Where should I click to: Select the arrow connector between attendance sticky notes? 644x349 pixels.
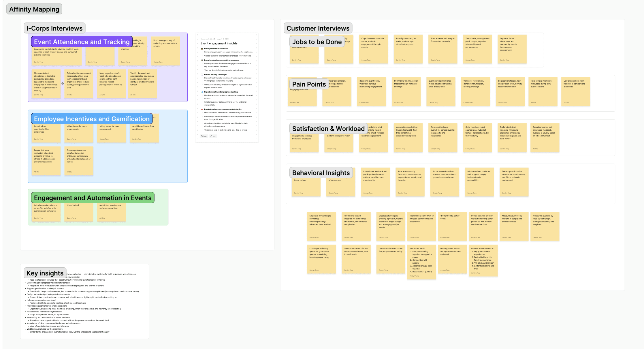click(63, 84)
